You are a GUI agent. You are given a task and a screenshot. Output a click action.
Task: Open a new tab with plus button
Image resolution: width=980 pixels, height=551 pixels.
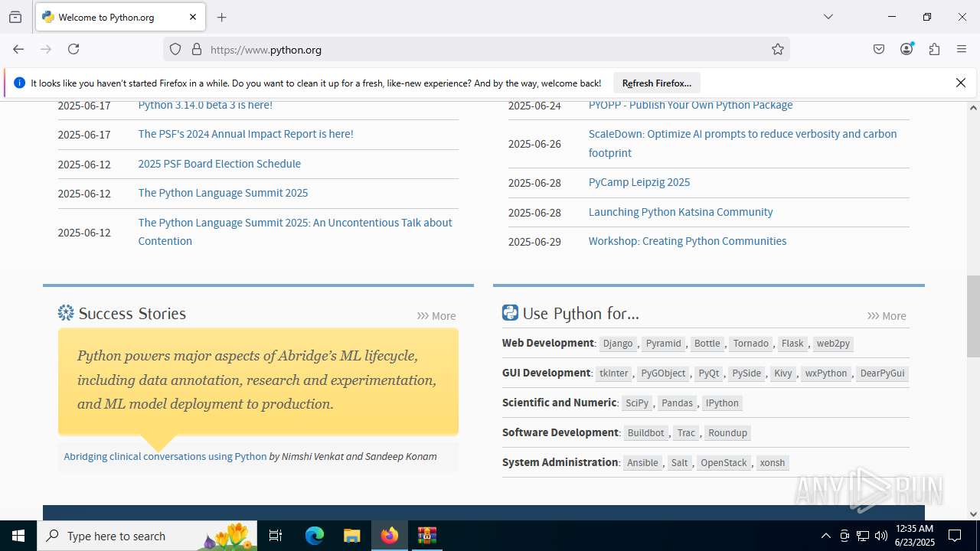[x=222, y=17]
